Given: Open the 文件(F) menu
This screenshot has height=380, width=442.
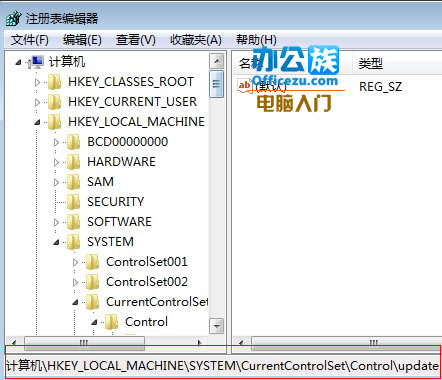Looking at the screenshot, I should point(30,40).
